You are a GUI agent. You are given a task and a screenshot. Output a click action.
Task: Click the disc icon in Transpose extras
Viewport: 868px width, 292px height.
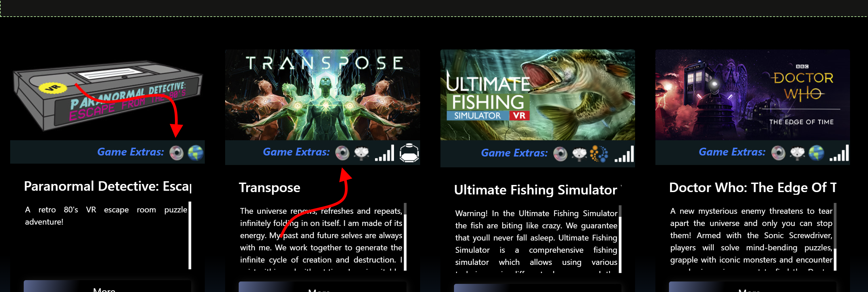342,153
